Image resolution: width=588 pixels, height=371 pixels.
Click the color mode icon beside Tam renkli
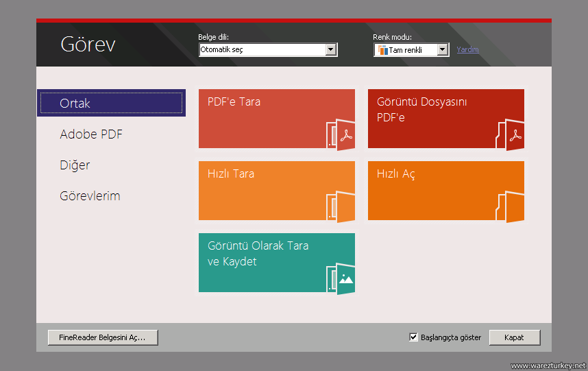[383, 50]
